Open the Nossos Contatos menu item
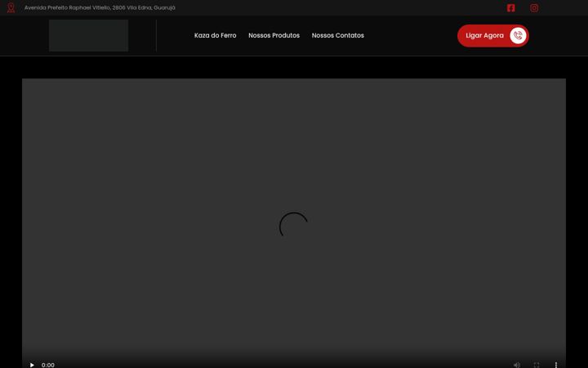Viewport: 588px width, 368px height. click(338, 35)
